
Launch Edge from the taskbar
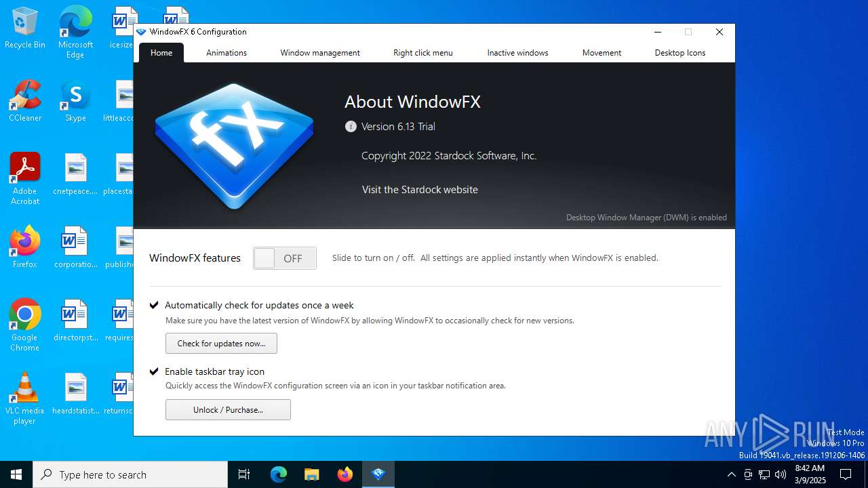coord(279,474)
